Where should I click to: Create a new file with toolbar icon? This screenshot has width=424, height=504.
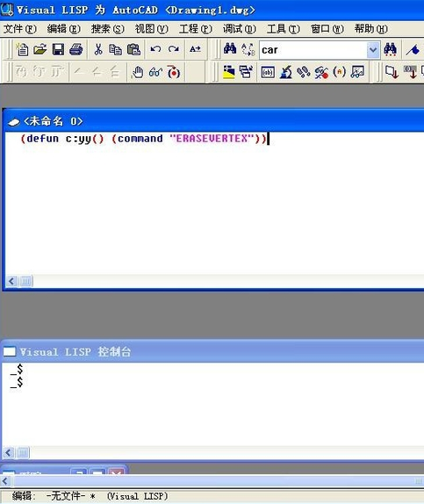click(22, 49)
